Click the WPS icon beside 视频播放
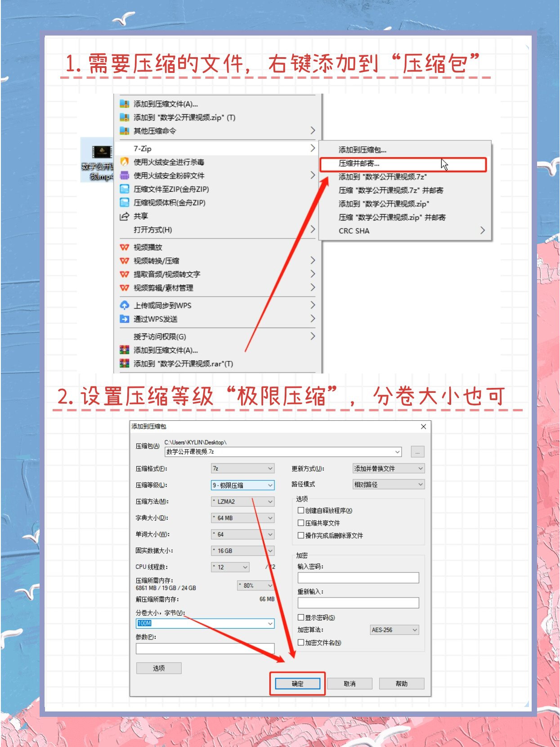The image size is (560, 747). coord(124,247)
